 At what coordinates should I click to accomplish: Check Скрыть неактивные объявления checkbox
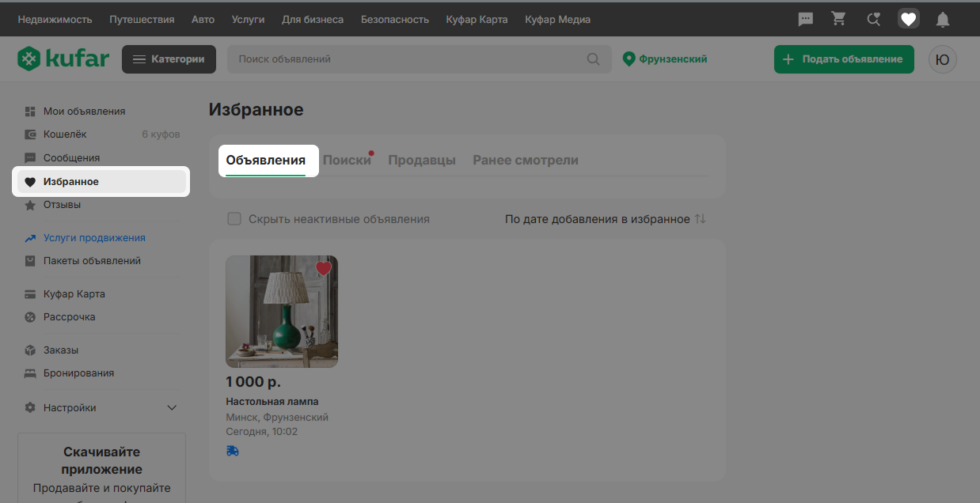click(x=234, y=219)
